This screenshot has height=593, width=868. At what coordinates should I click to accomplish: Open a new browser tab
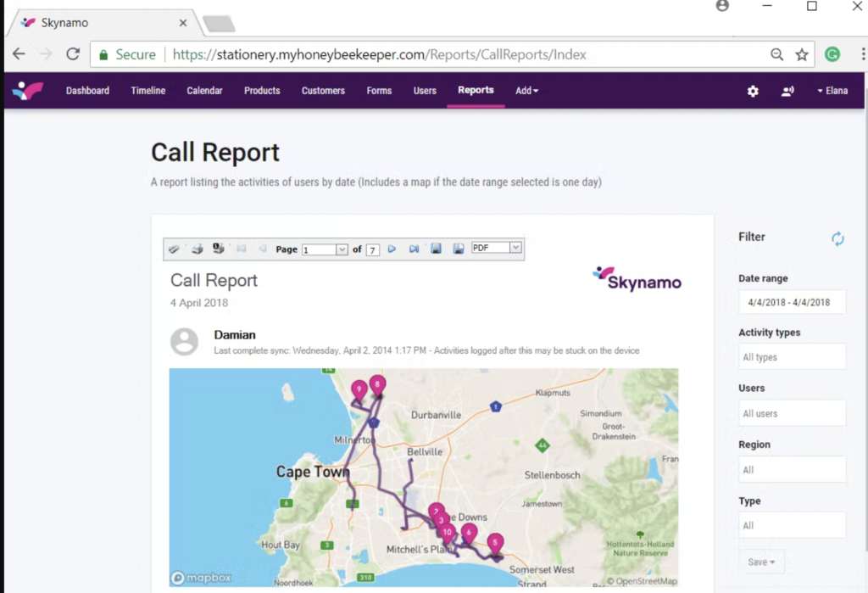tap(219, 24)
